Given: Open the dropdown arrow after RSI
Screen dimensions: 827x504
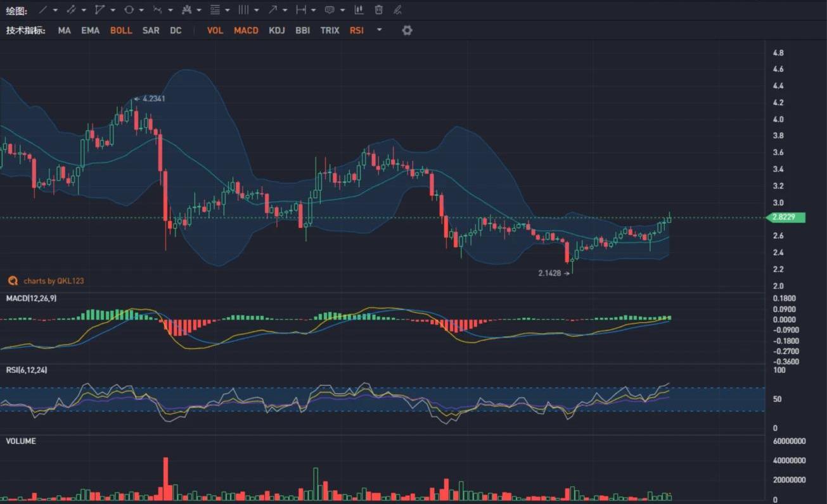Looking at the screenshot, I should point(379,30).
